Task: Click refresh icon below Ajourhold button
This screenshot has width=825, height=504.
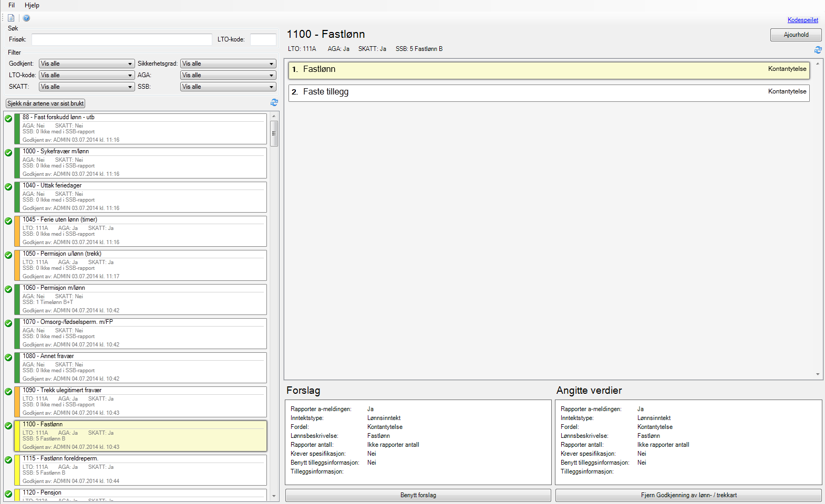Action: (x=818, y=50)
